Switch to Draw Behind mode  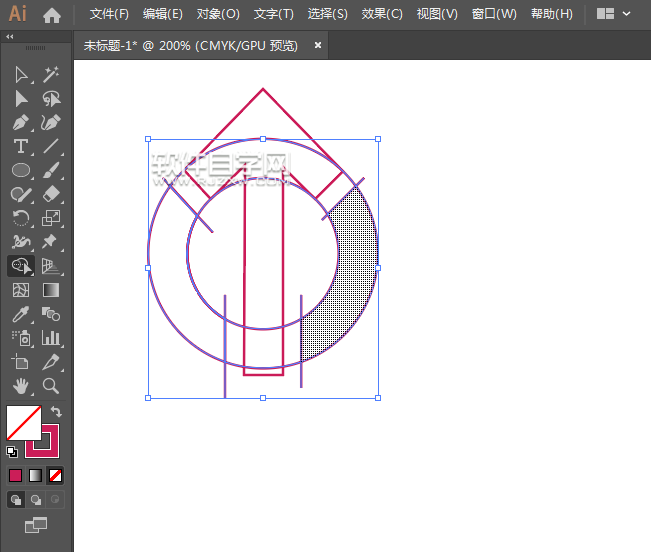[36, 499]
